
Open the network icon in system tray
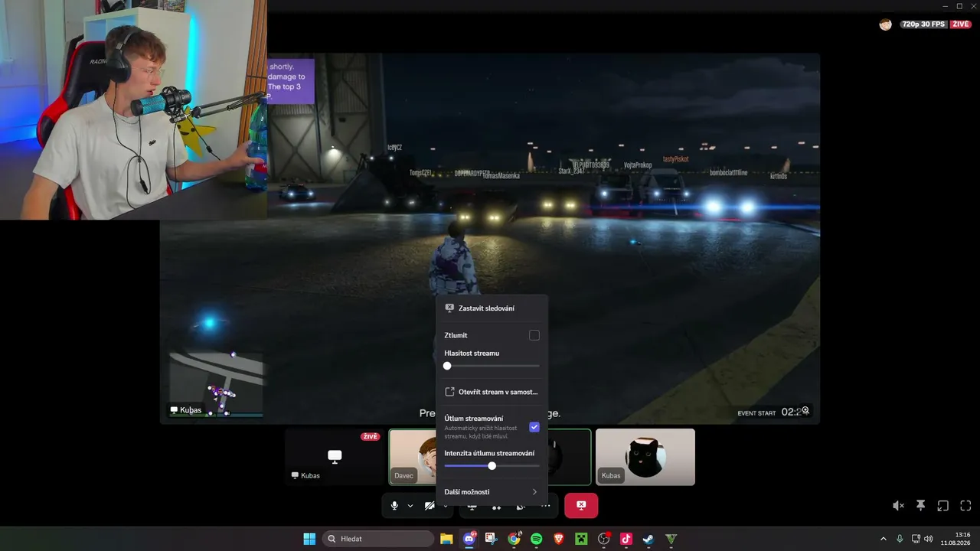916,539
